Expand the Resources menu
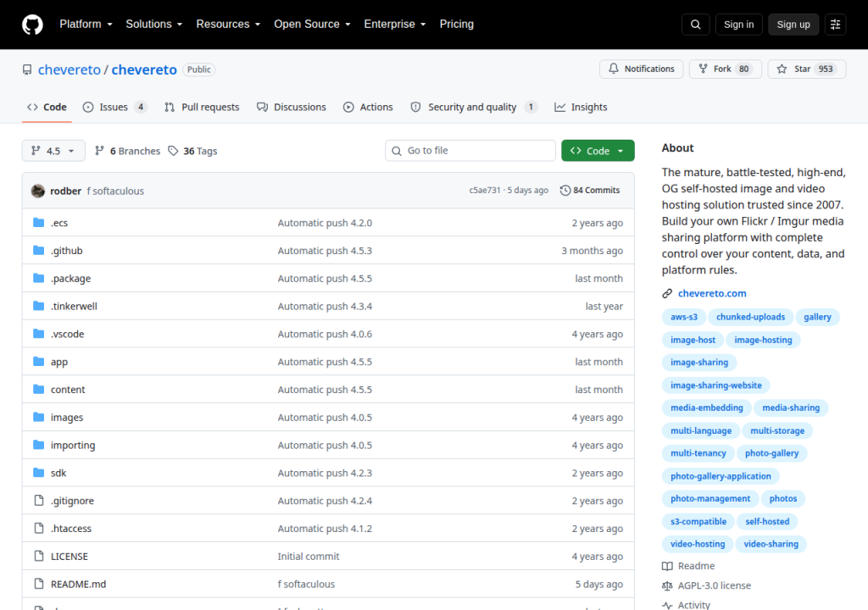868x610 pixels. click(228, 25)
